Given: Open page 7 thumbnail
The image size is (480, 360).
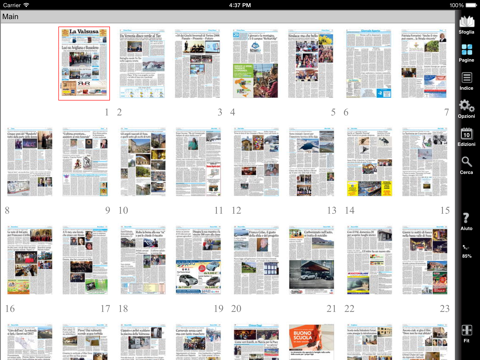Looking at the screenshot, I should coord(424,63).
